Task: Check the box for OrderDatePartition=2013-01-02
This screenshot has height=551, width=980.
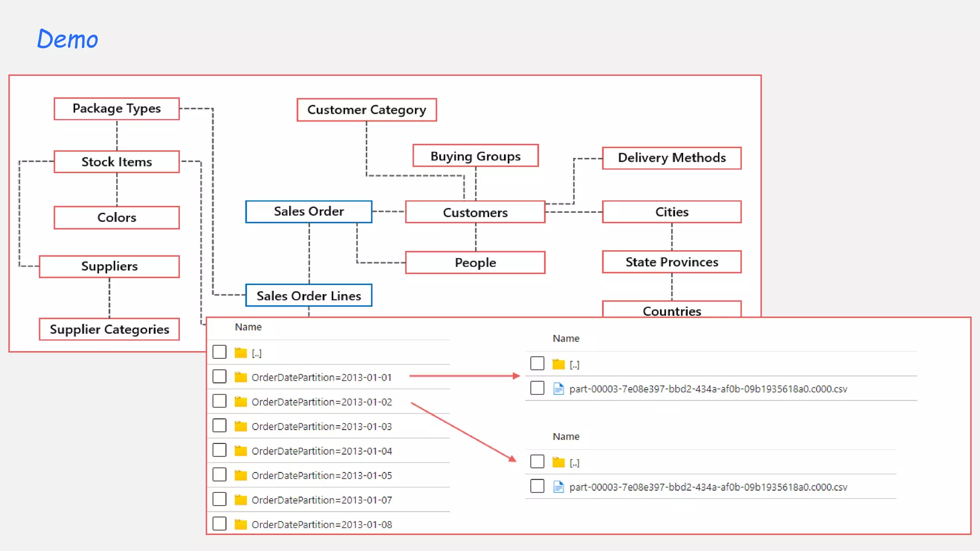Action: point(220,401)
